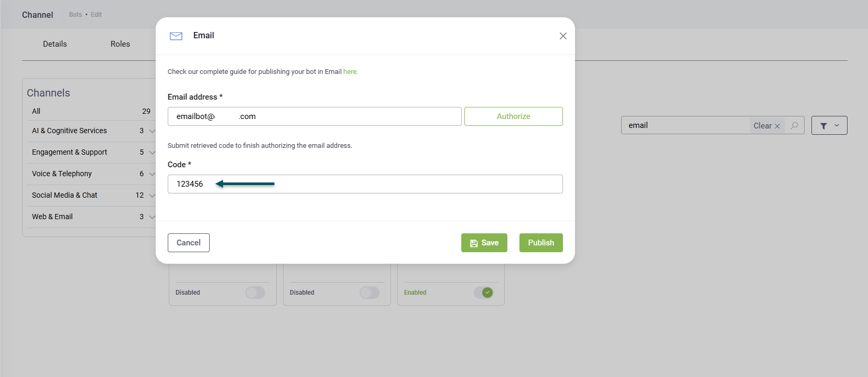Viewport: 868px width, 377px height.
Task: Click the Publish button
Action: pos(541,243)
